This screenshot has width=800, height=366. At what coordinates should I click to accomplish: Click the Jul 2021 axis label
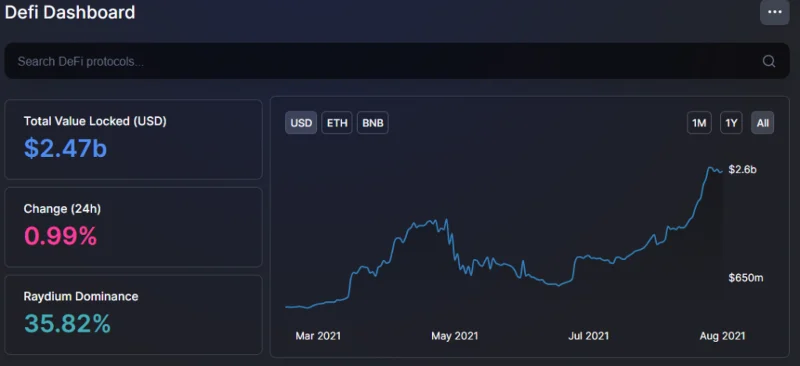click(588, 336)
